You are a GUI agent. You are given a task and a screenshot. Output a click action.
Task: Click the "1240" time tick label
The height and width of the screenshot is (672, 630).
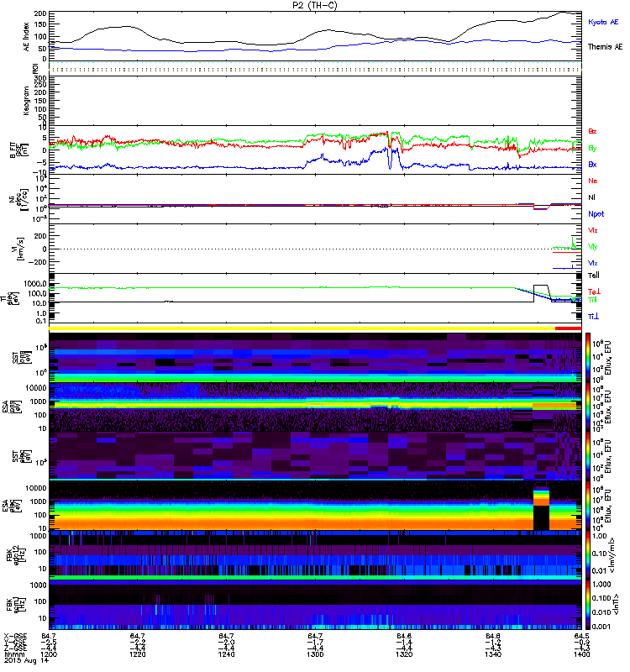pyautogui.click(x=226, y=654)
